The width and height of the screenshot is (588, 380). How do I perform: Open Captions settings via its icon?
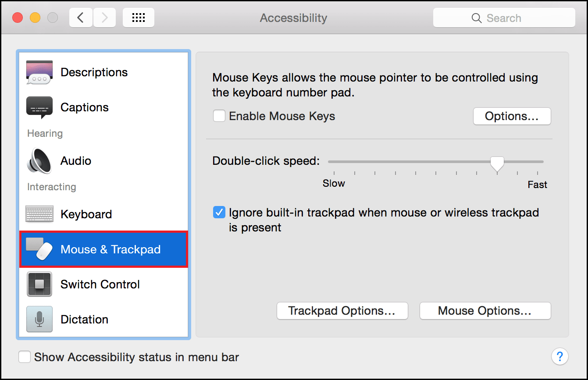[39, 107]
